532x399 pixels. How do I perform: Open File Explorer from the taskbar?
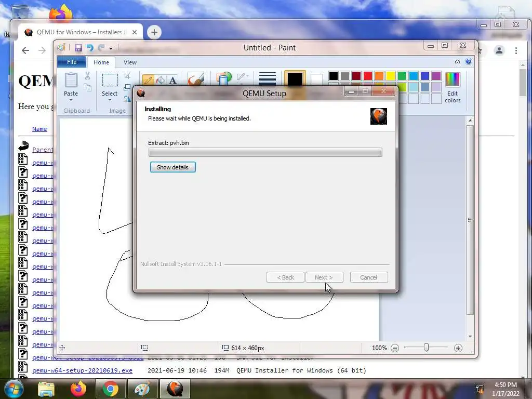46,389
